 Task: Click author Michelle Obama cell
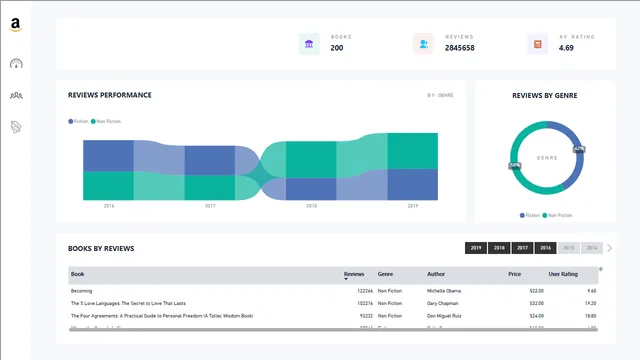[x=444, y=291]
